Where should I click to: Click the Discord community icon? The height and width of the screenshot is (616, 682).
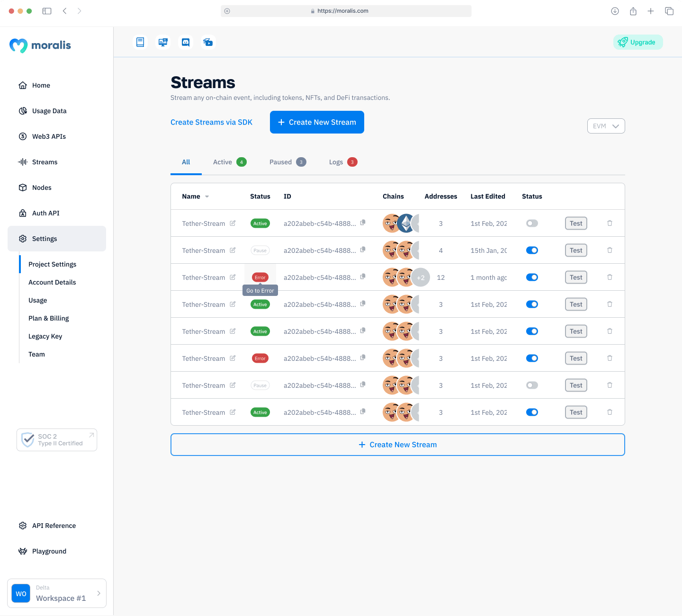(x=185, y=42)
